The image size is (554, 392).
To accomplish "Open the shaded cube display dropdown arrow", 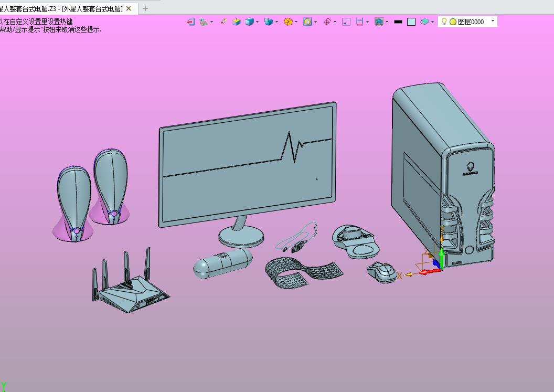I will pos(257,22).
